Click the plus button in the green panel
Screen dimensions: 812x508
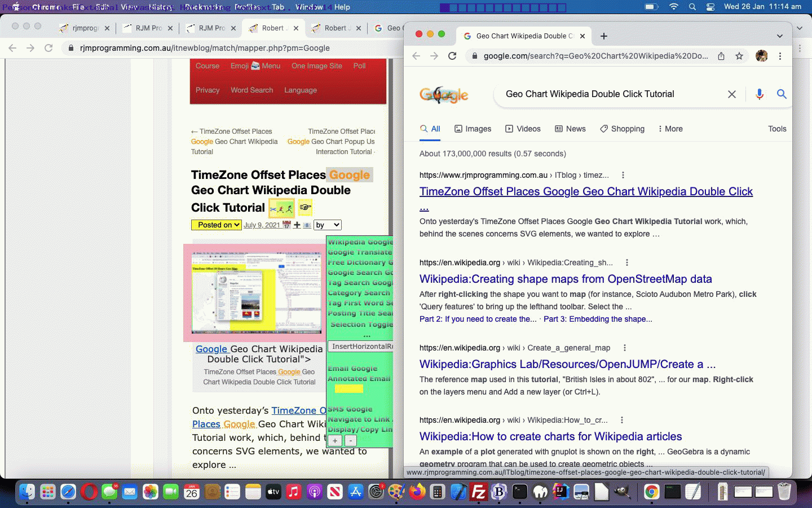click(x=335, y=441)
